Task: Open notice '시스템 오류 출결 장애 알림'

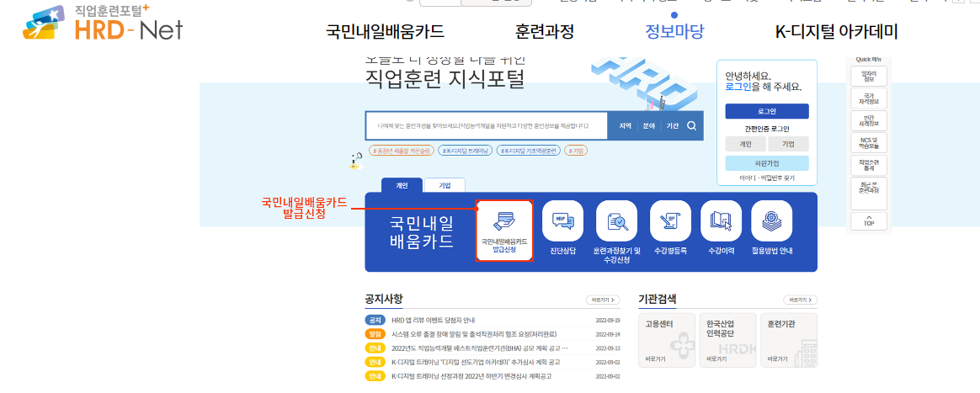Action: pyautogui.click(x=474, y=333)
